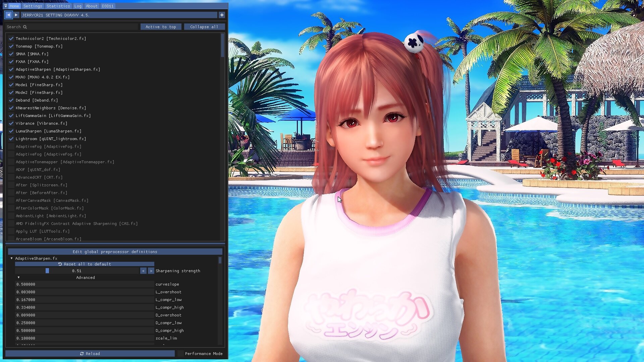The width and height of the screenshot is (644, 362).
Task: Turn on the AdvancedCRT effect checkbox
Action: [11, 177]
